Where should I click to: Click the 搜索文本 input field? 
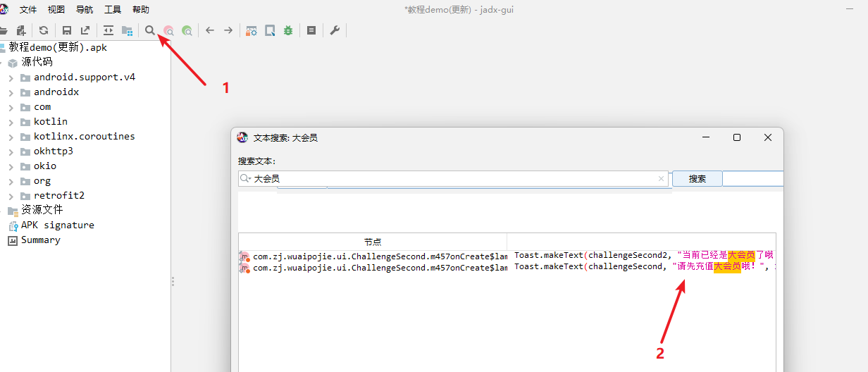point(454,179)
